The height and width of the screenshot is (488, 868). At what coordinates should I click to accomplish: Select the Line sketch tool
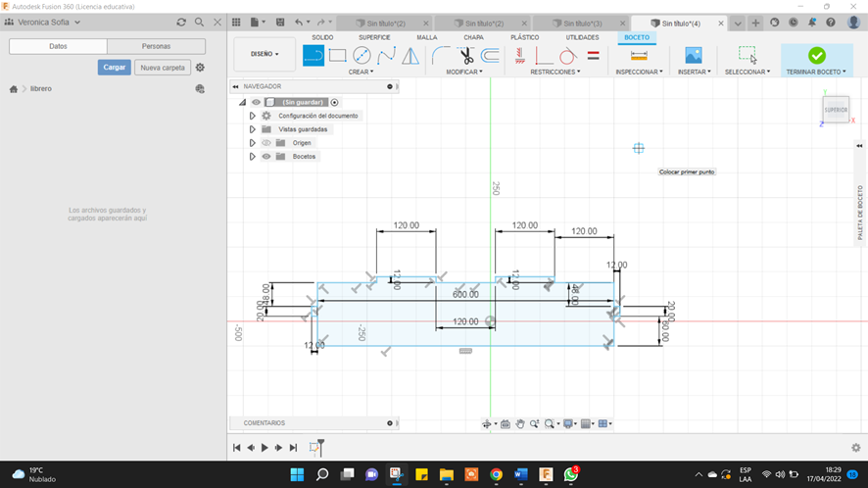[313, 56]
